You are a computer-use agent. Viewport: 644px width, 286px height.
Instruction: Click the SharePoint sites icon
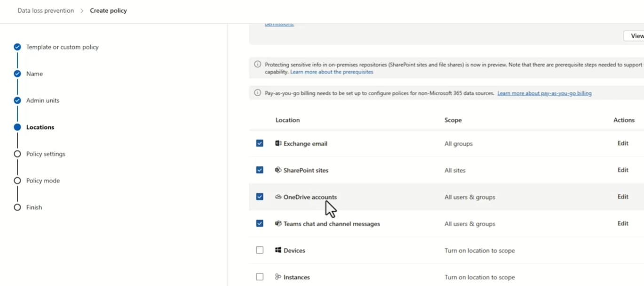click(278, 170)
